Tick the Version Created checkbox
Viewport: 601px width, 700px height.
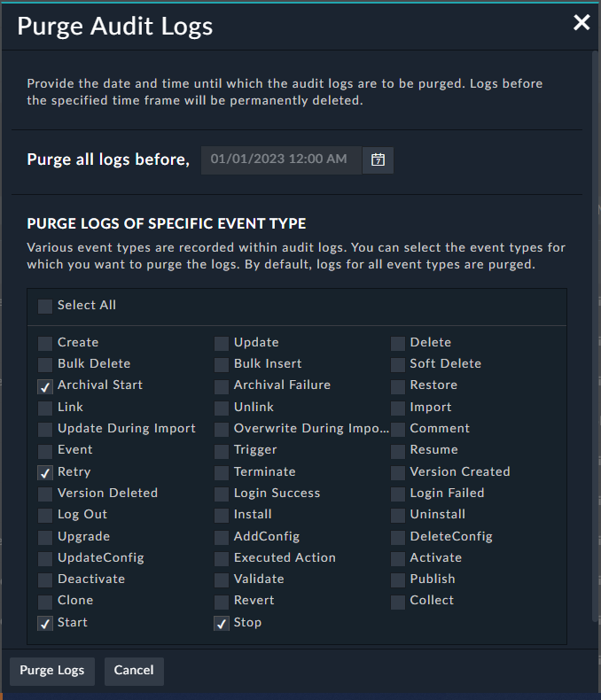[398, 472]
